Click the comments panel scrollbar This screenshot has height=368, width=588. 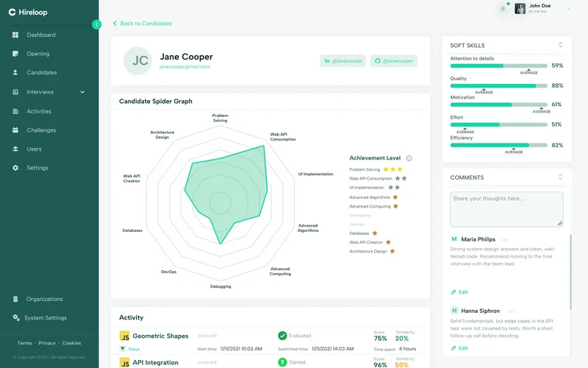[x=571, y=272]
